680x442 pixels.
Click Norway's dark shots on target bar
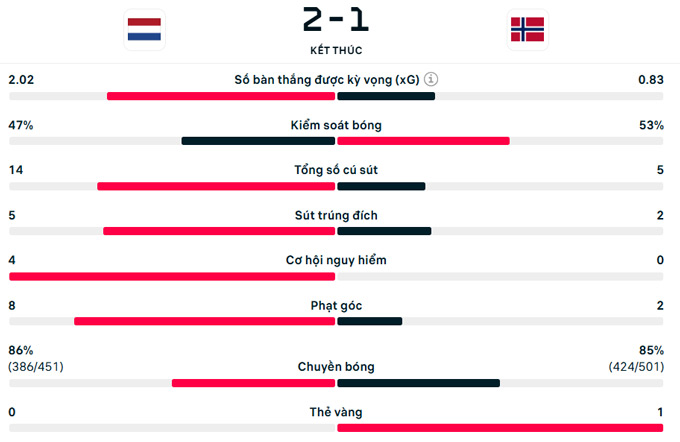coord(384,231)
